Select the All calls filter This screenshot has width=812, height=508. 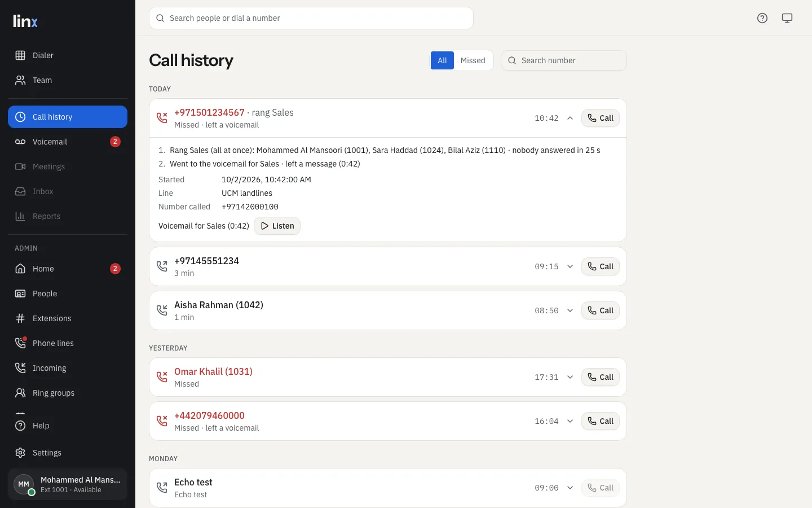442,60
